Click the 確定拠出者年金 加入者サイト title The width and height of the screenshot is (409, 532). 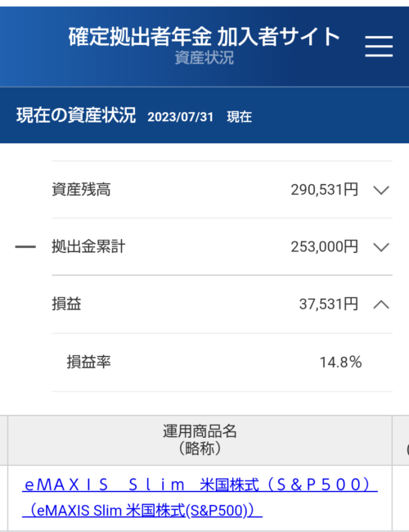204,37
